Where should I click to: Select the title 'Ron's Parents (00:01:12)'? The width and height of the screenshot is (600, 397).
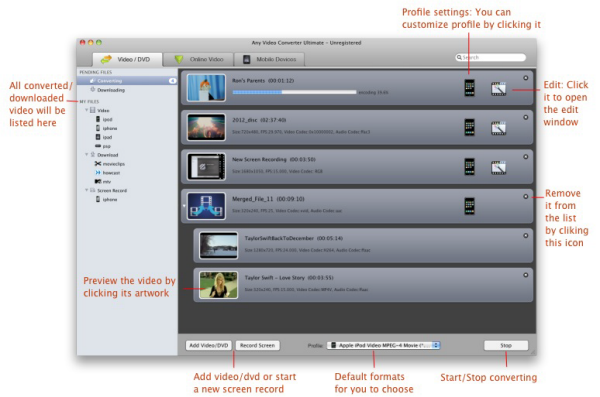[263, 81]
